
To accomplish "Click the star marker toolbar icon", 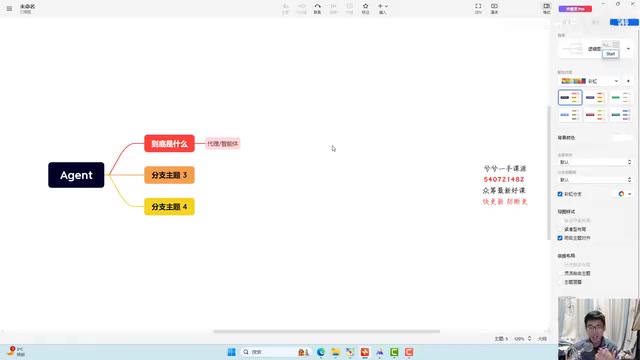I will pyautogui.click(x=365, y=8).
